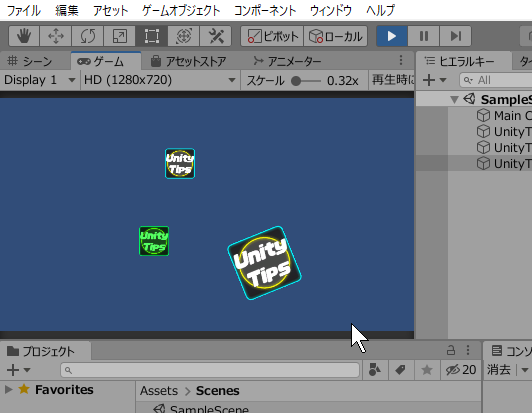The width and height of the screenshot is (532, 413).
Task: Open the HD (1280x720) resolution dropdown
Action: click(x=160, y=80)
